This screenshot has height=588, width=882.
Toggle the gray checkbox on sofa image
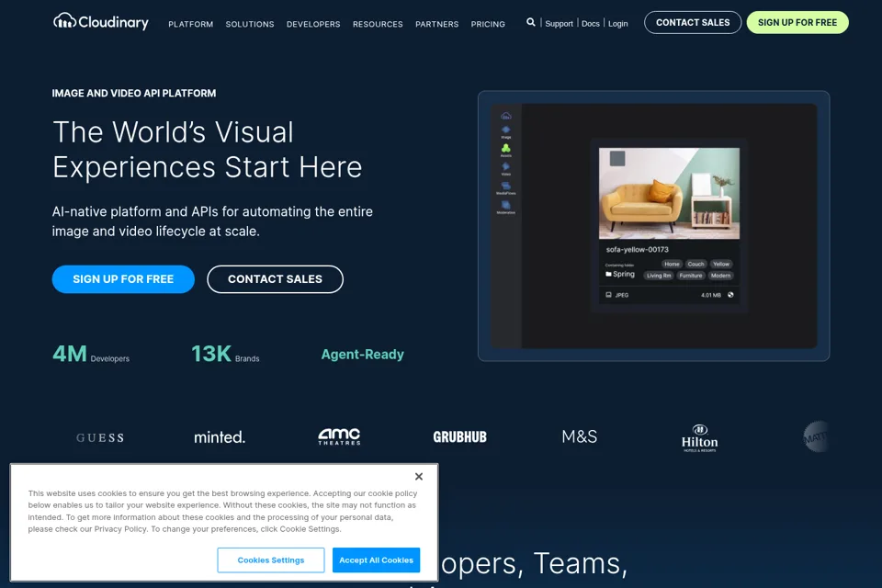pyautogui.click(x=617, y=158)
